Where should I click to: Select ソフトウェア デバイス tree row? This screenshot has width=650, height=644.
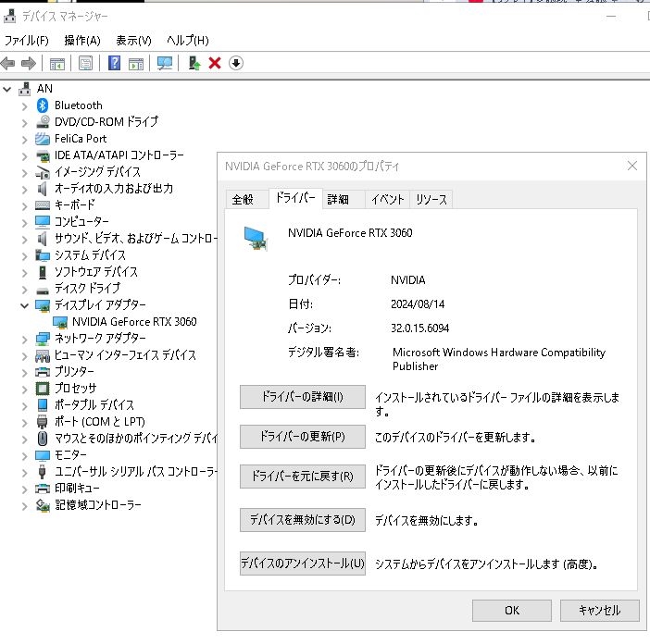tap(96, 272)
